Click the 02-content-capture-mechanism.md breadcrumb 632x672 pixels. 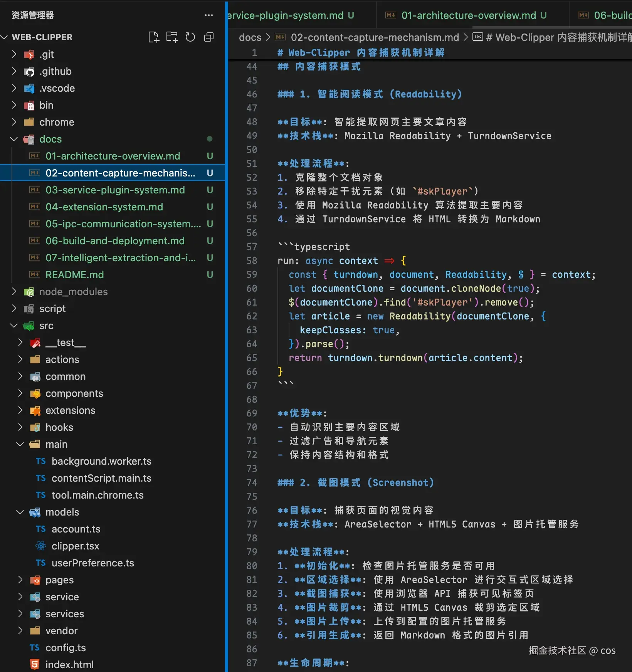[x=375, y=37]
